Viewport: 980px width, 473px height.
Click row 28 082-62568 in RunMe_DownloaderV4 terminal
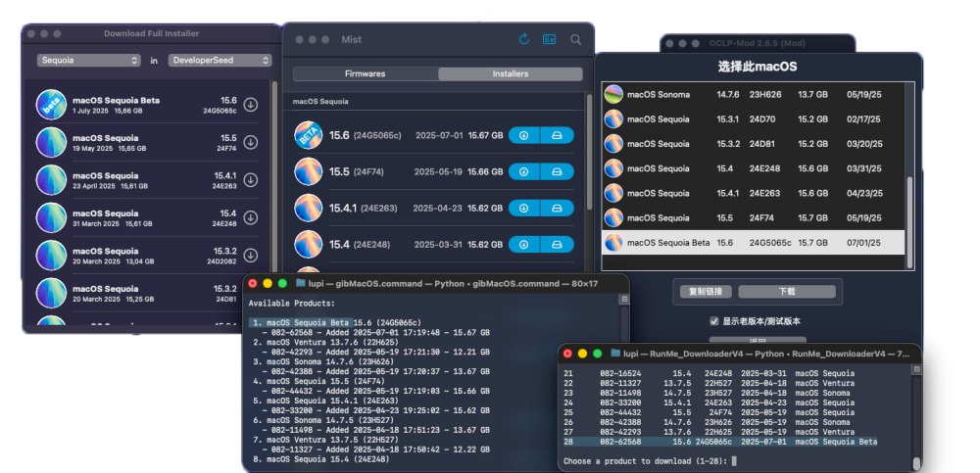click(x=720, y=442)
